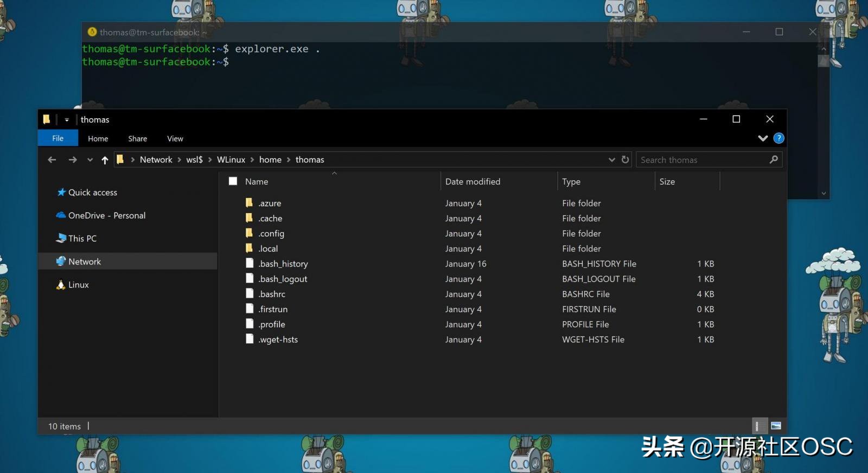The image size is (868, 473).
Task: Open address bar history dropdown
Action: pyautogui.click(x=611, y=159)
